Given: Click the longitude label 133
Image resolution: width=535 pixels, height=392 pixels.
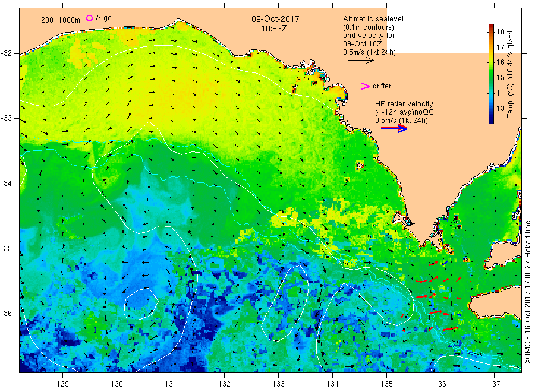Looking at the screenshot, I should (x=278, y=384).
